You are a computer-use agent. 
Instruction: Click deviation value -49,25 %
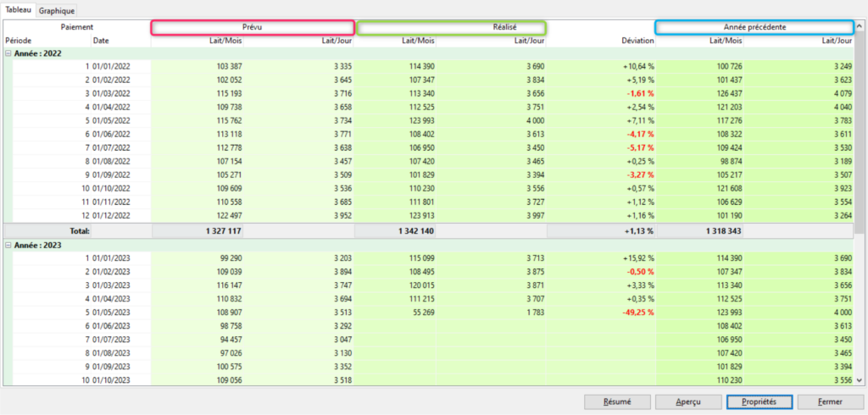(638, 312)
